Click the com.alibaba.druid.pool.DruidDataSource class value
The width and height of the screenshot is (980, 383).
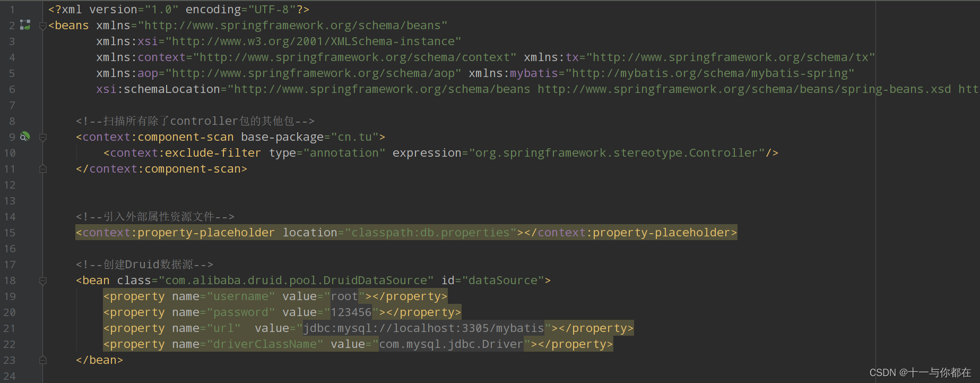pyautogui.click(x=296, y=280)
